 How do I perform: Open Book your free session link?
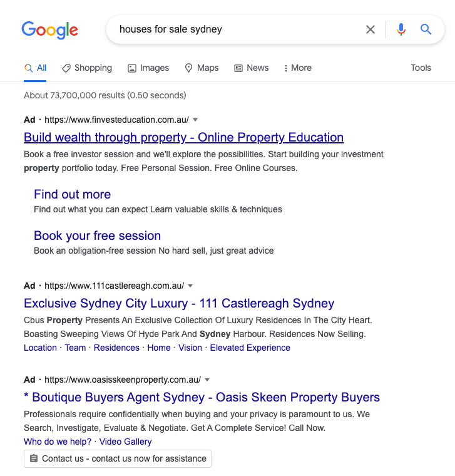98,235
